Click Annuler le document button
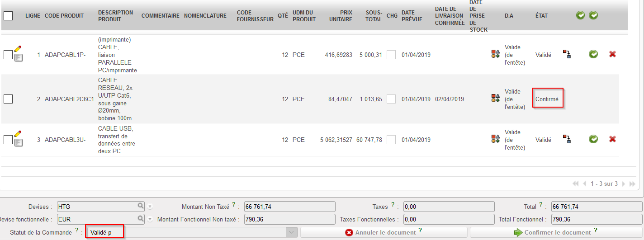Screen dimensions: 644x240 click(x=384, y=232)
